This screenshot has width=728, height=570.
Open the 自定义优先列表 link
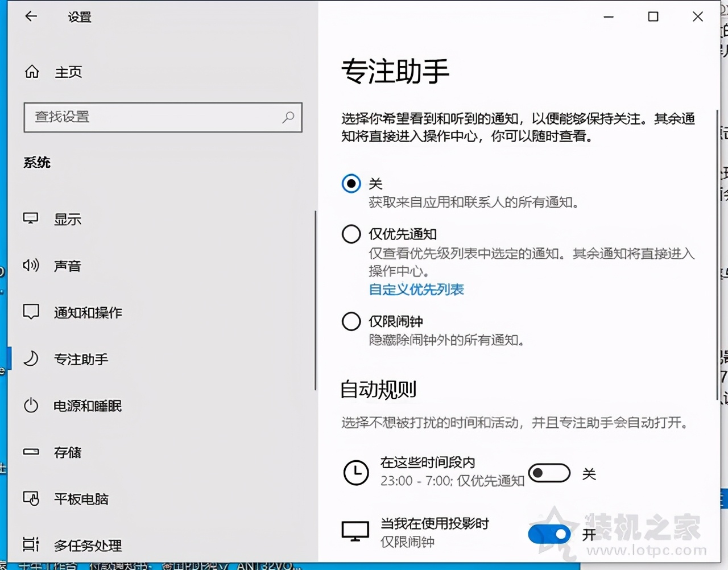pyautogui.click(x=416, y=290)
